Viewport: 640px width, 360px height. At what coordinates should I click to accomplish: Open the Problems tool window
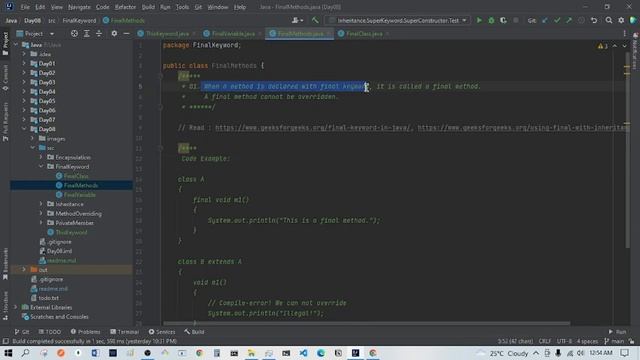click(85, 332)
